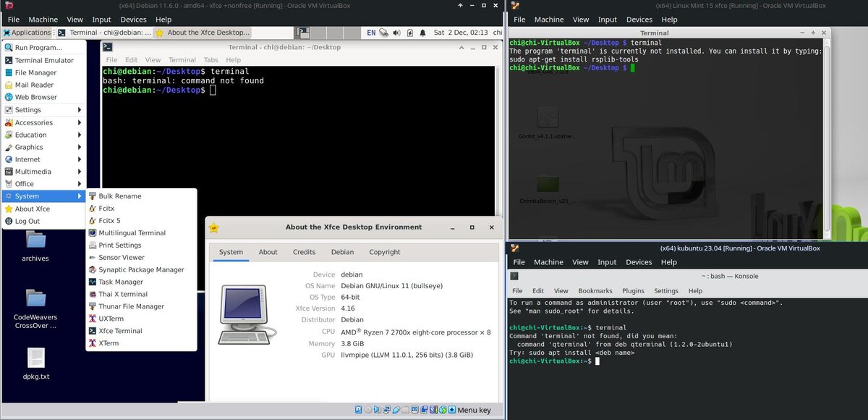Click the Applications button in the Xfce panel

click(27, 33)
